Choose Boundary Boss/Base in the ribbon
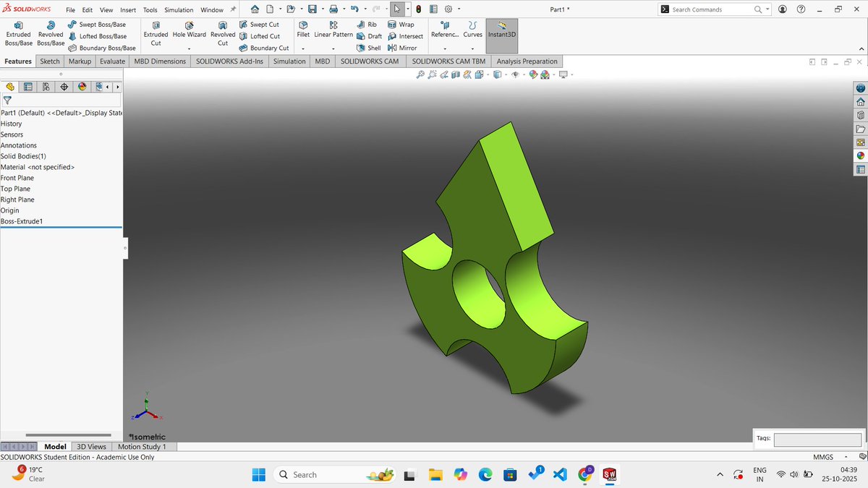This screenshot has width=868, height=488. click(102, 48)
